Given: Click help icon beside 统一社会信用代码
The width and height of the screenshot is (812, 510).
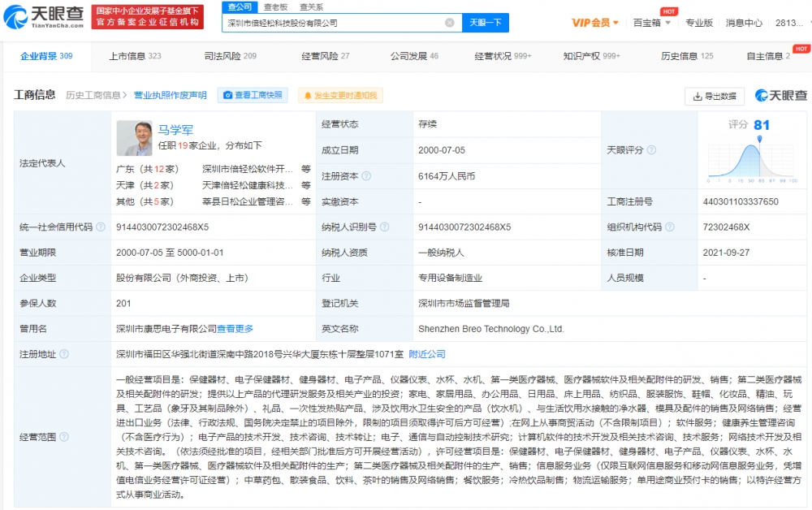Looking at the screenshot, I should click(x=101, y=227).
